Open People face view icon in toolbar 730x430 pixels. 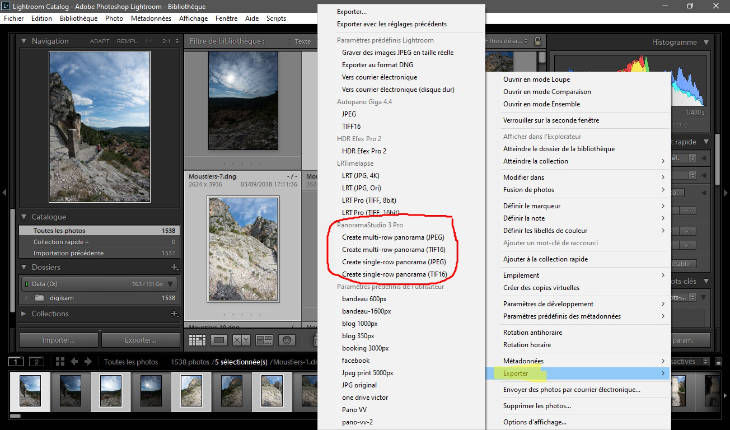pos(287,340)
